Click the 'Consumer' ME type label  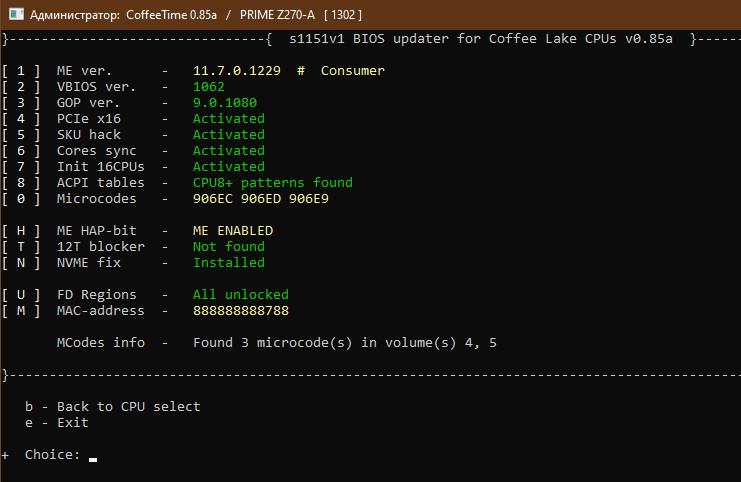pyautogui.click(x=353, y=70)
